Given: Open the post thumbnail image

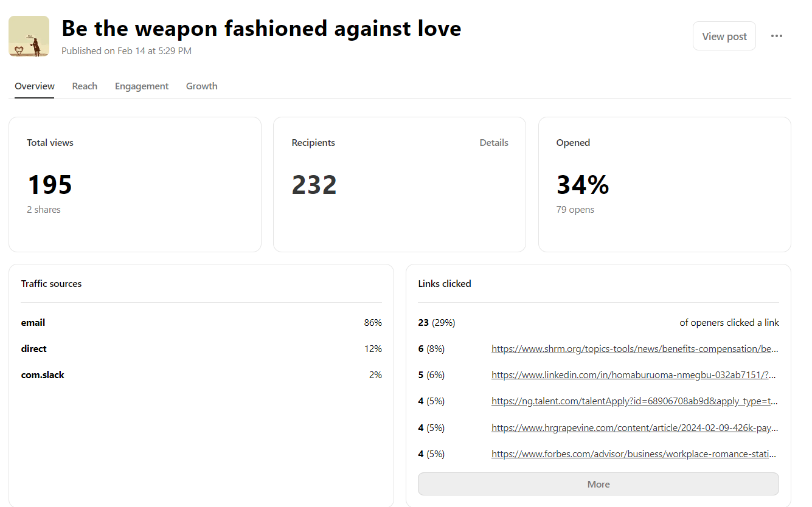Looking at the screenshot, I should tap(29, 36).
